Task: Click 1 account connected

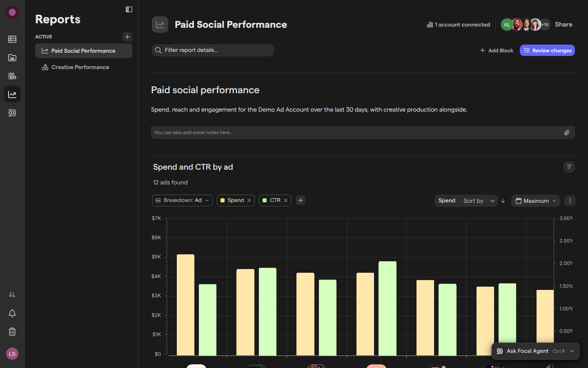Action: (459, 25)
